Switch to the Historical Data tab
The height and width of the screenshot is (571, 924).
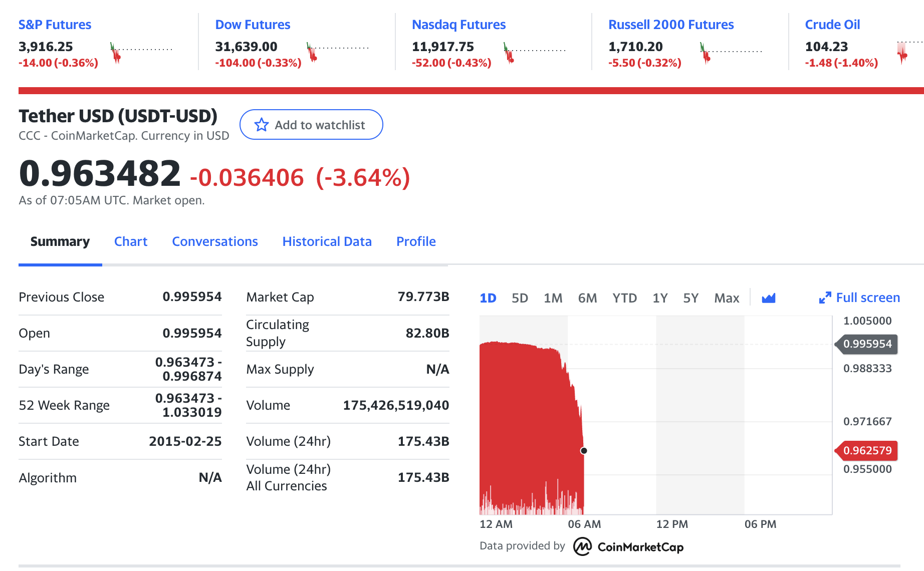coord(327,241)
